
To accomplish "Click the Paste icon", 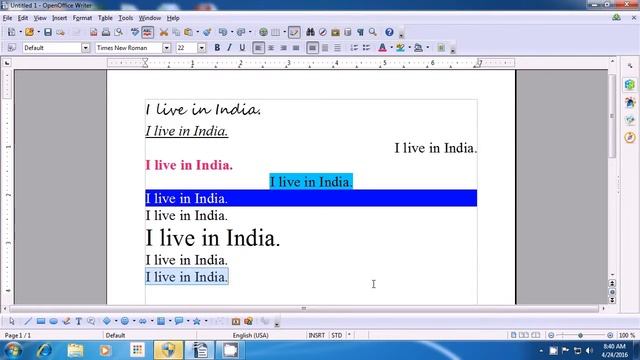I will 188,32.
